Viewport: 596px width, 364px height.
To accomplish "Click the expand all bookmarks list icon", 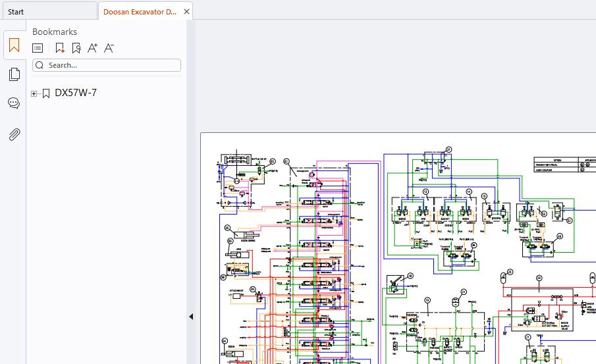I will 38,48.
